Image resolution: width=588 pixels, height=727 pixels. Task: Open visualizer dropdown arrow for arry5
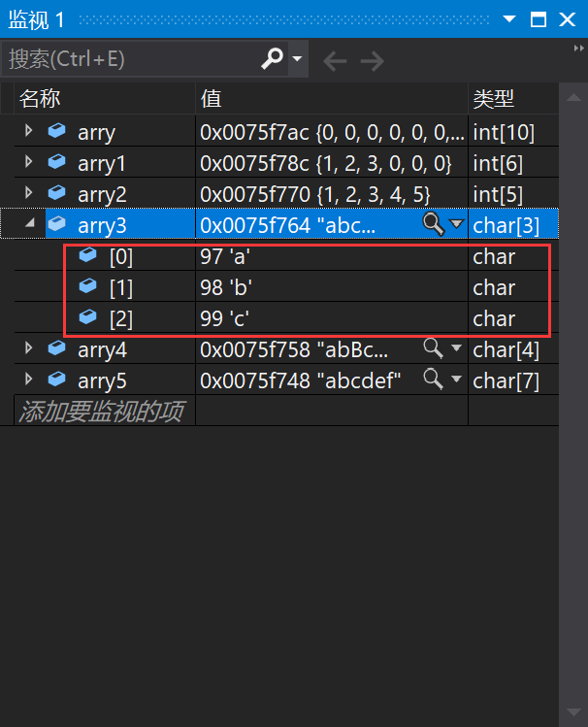tap(457, 379)
